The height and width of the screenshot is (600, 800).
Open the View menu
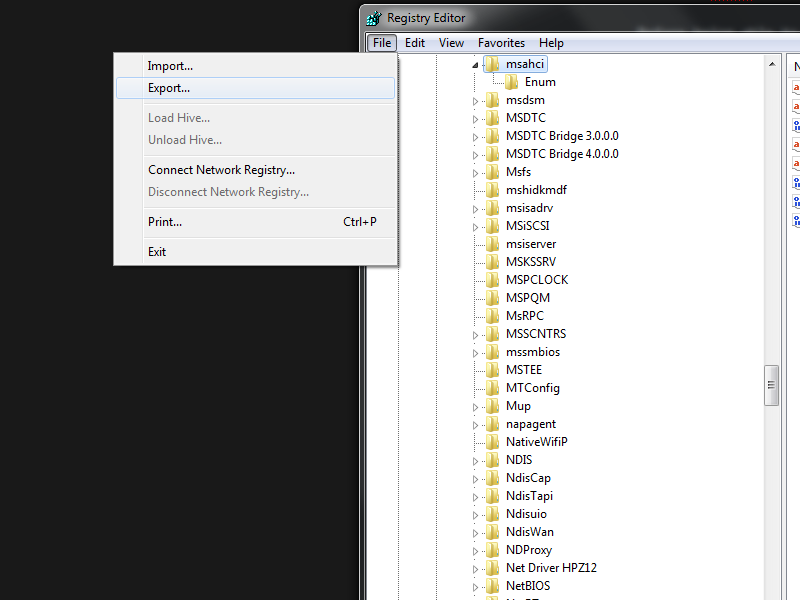(x=452, y=43)
